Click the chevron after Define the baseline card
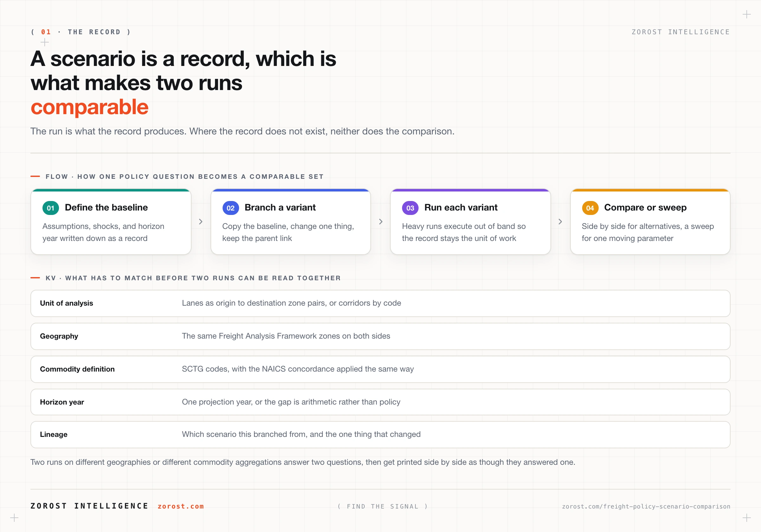The image size is (761, 532). [x=201, y=221]
